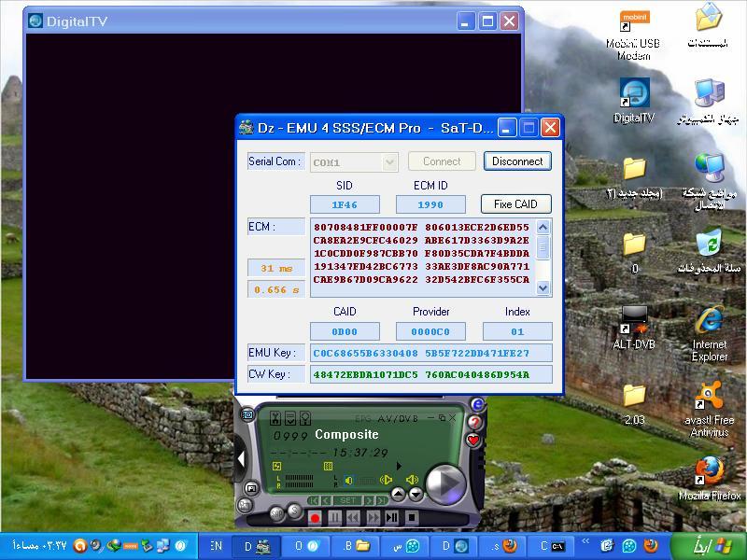The width and height of the screenshot is (747, 560).
Task: Click the Disconnect button
Action: click(x=517, y=161)
